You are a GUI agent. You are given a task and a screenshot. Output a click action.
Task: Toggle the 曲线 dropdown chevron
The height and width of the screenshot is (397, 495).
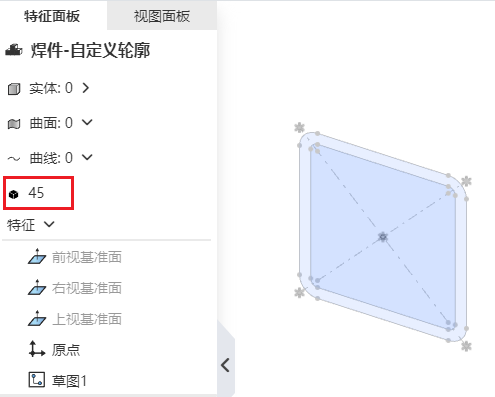click(87, 157)
